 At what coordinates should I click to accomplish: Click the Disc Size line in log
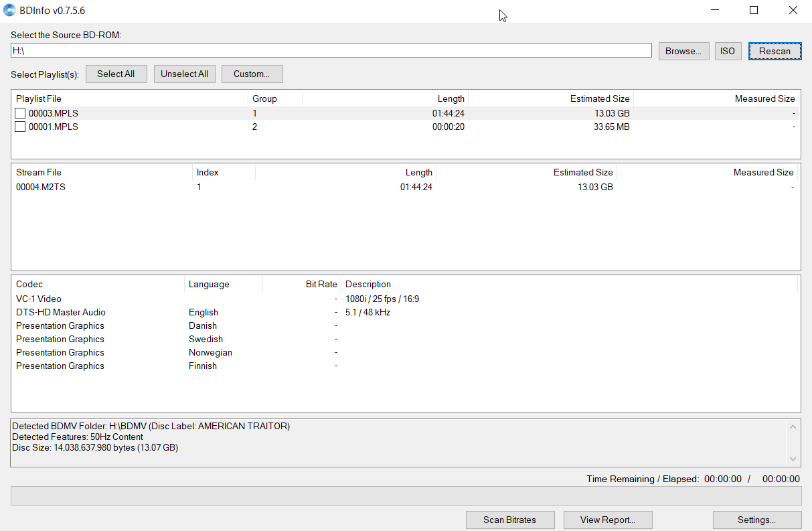[95, 447]
